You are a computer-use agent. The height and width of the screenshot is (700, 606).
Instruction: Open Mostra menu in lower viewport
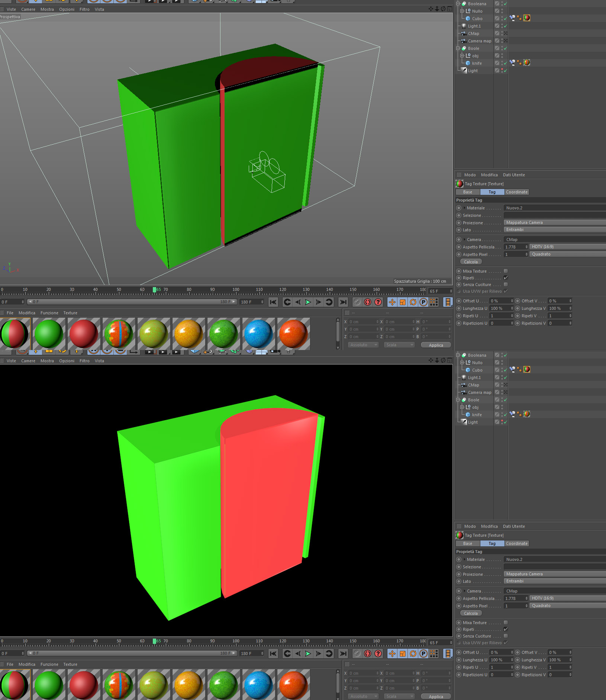[47, 361]
